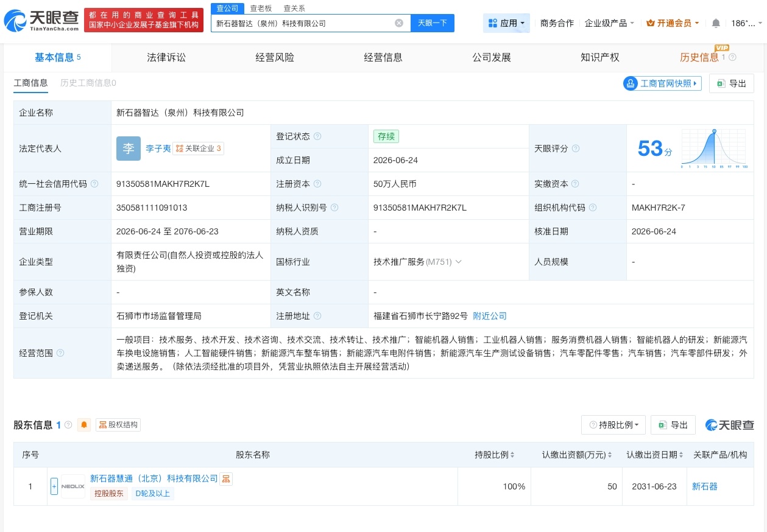767x532 pixels.
Task: Click help icon beside 纳税人识别号
Action: (334, 208)
